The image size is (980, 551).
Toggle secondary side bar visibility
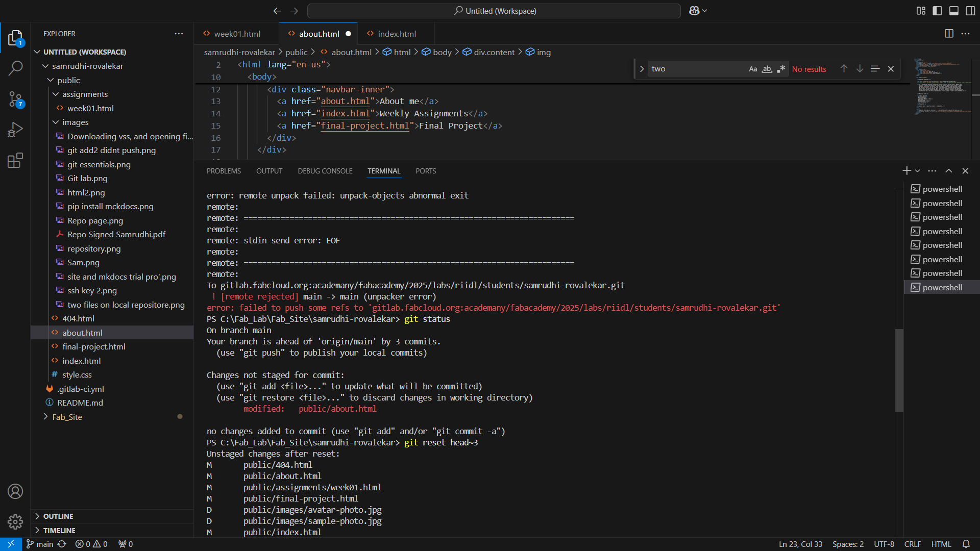pyautogui.click(x=970, y=11)
